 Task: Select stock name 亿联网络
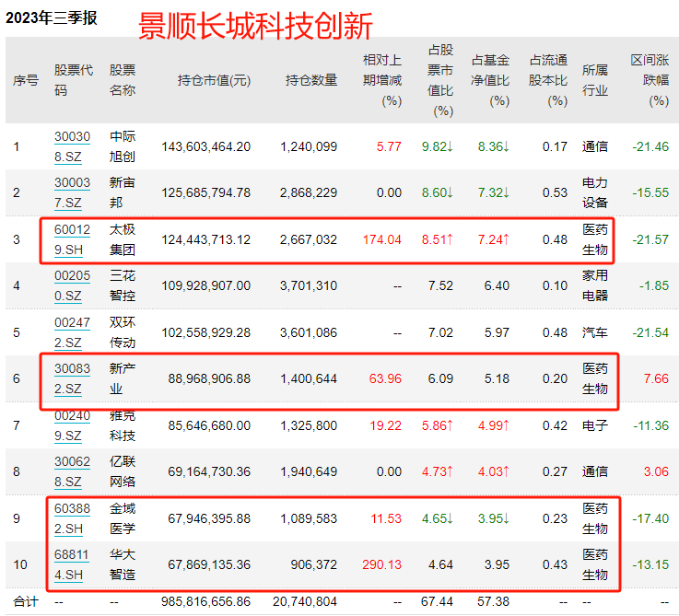click(x=123, y=471)
